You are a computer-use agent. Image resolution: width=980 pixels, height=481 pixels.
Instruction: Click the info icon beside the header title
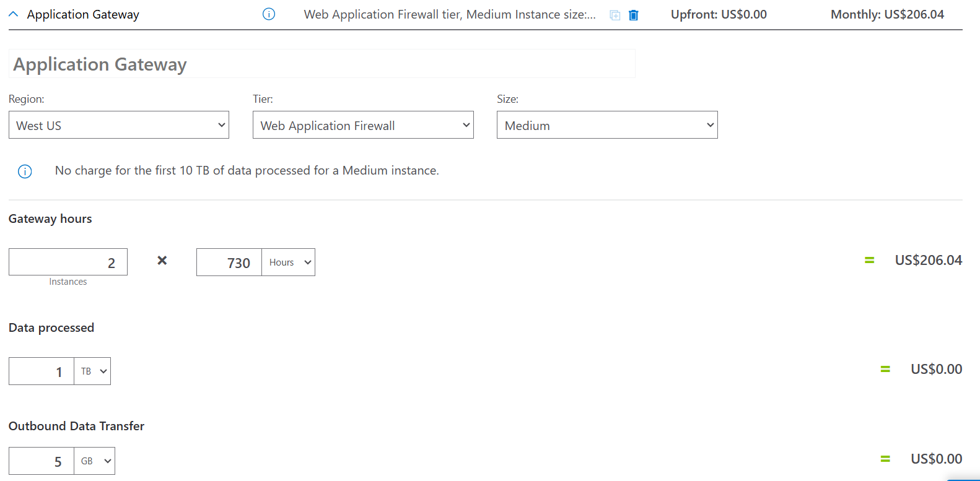[269, 14]
